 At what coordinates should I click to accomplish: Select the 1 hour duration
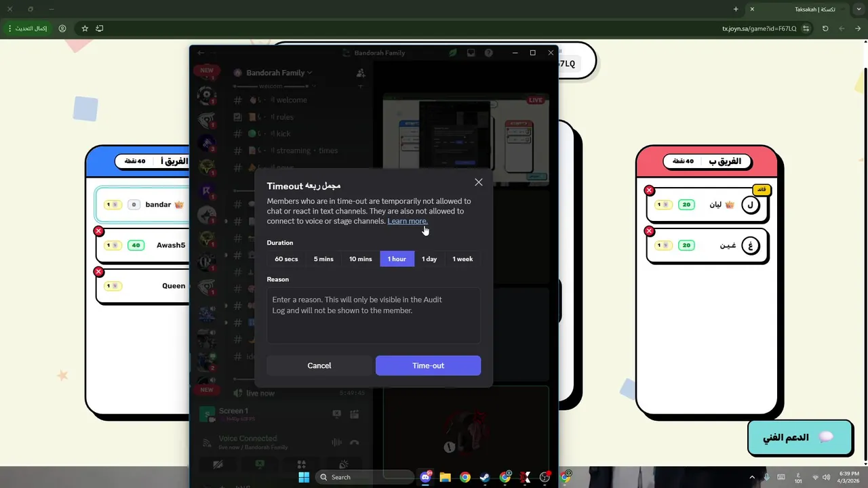(x=397, y=259)
